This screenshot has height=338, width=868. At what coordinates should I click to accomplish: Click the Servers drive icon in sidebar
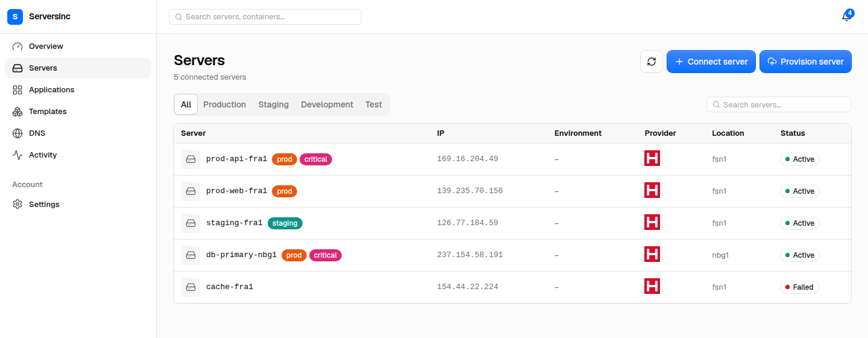coord(17,68)
